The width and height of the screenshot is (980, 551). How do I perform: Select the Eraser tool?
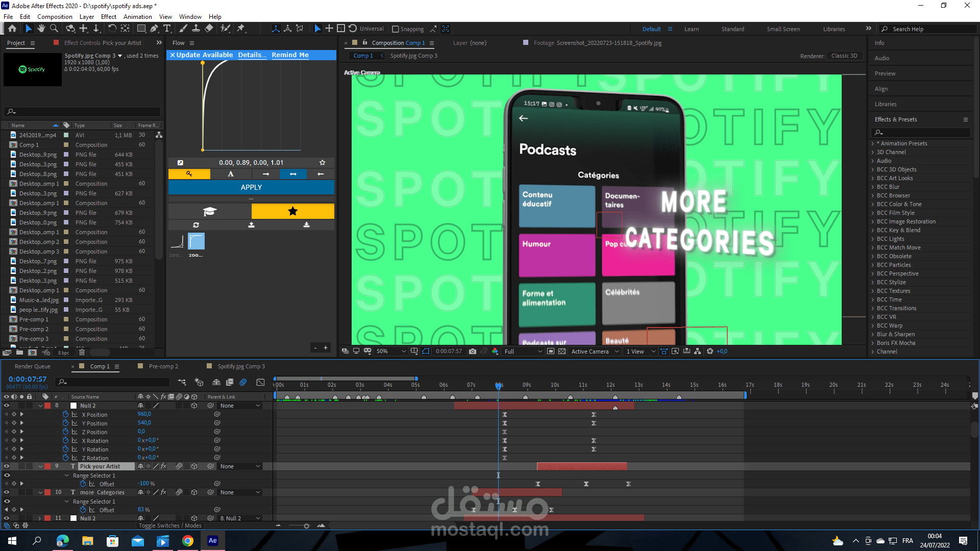coord(209,29)
